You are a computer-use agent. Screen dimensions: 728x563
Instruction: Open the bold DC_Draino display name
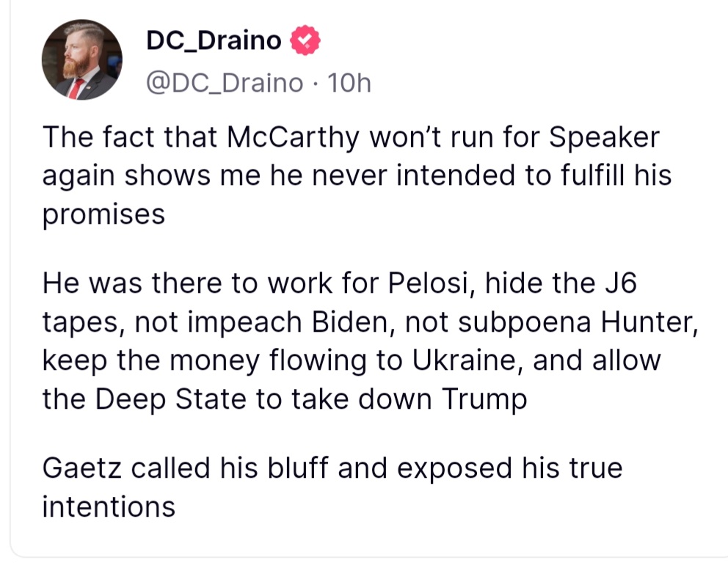pos(214,40)
